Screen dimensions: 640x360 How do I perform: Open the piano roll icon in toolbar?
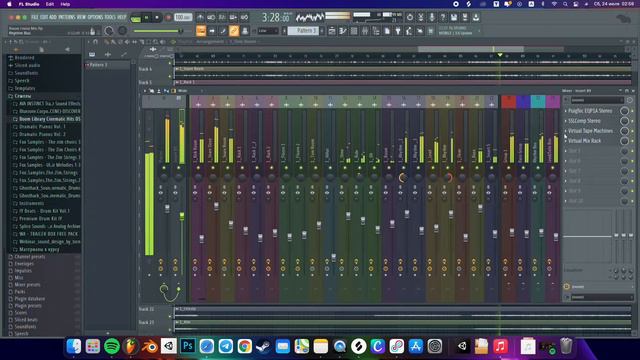pos(343,31)
